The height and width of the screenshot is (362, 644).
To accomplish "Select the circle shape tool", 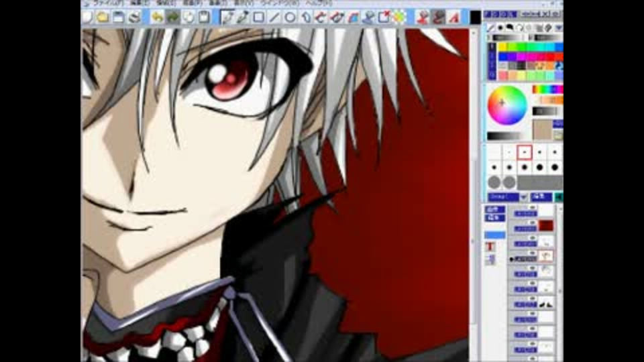I will click(x=290, y=17).
